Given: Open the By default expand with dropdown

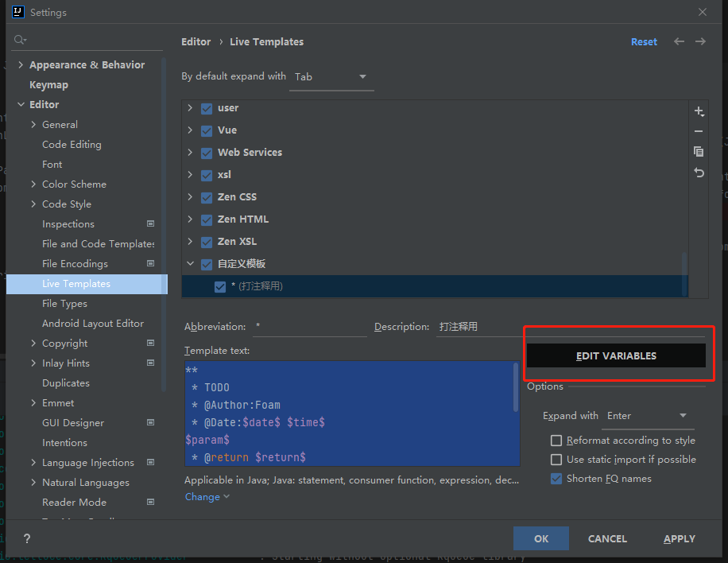Looking at the screenshot, I should coord(330,77).
